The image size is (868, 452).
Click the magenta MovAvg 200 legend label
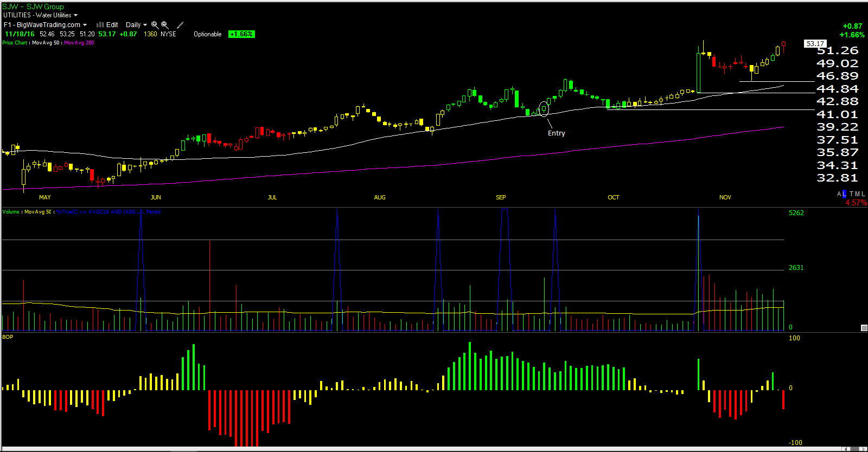[79, 43]
